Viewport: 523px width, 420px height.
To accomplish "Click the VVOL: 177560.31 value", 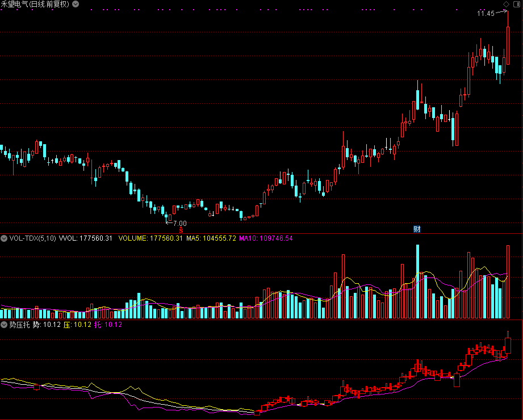I will point(85,238).
